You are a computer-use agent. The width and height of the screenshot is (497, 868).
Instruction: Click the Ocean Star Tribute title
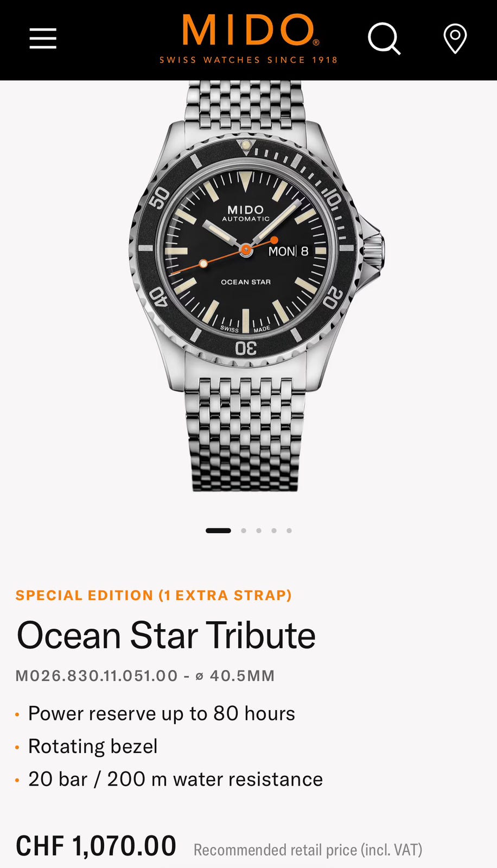[166, 635]
